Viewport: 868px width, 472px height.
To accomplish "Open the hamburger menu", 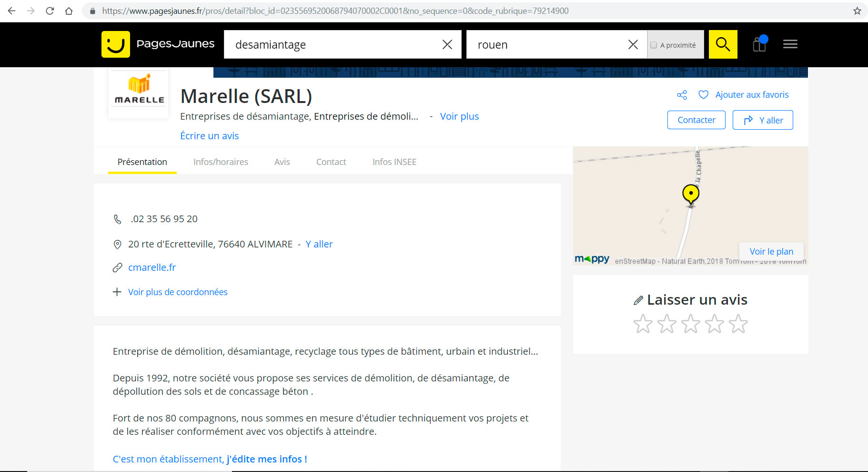I will point(790,44).
